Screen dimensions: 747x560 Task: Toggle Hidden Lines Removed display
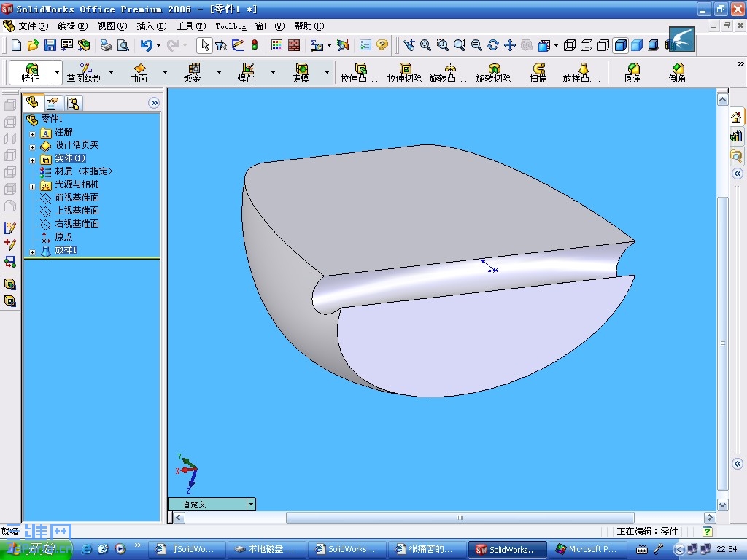(603, 45)
